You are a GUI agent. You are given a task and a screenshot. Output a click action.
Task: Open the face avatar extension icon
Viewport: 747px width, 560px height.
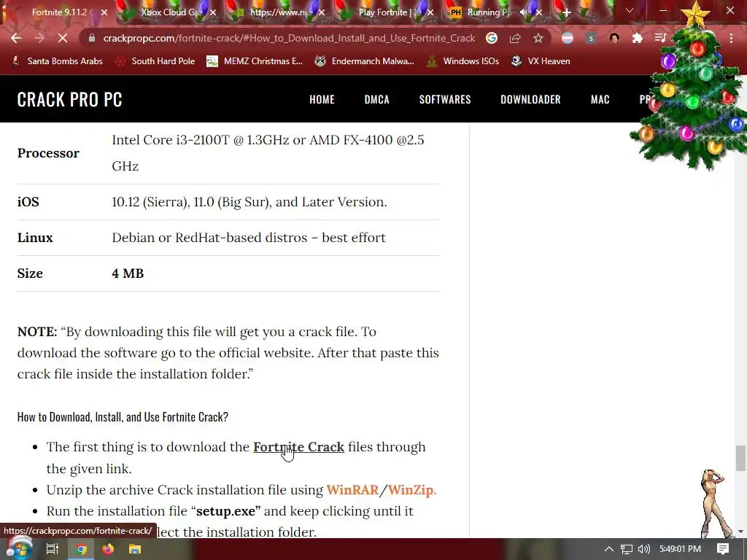click(x=614, y=38)
